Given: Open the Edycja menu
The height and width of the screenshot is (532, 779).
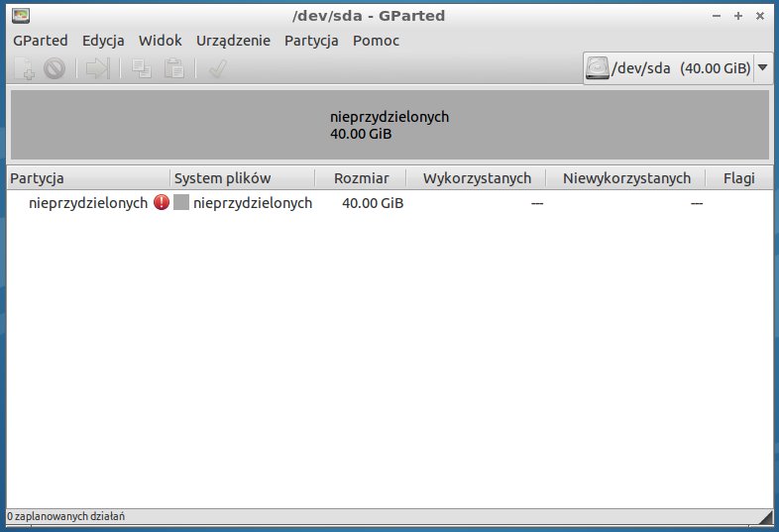Looking at the screenshot, I should [103, 41].
